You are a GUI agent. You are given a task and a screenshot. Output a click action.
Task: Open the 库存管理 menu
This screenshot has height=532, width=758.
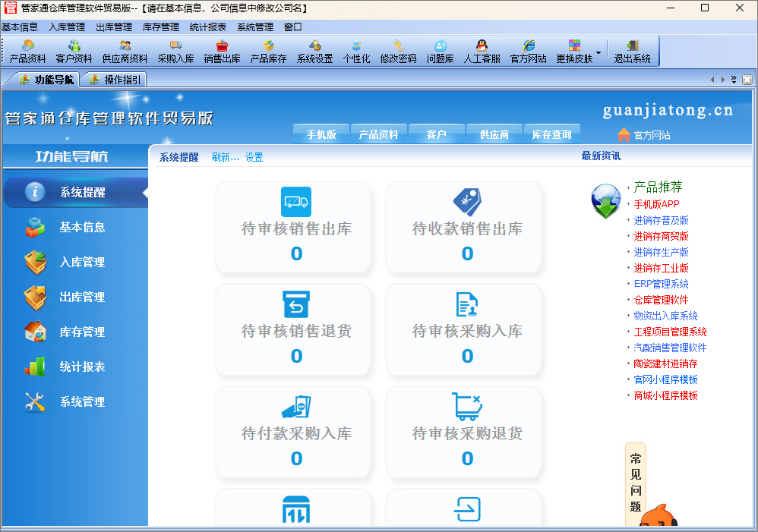pyautogui.click(x=160, y=27)
